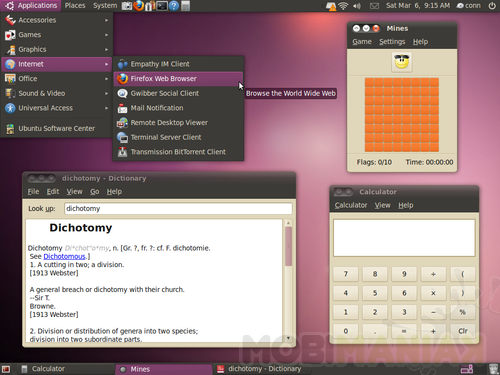The width and height of the screenshot is (500, 375).
Task: Click the Dictionary vertical scrollbar thumb
Action: click(288, 246)
